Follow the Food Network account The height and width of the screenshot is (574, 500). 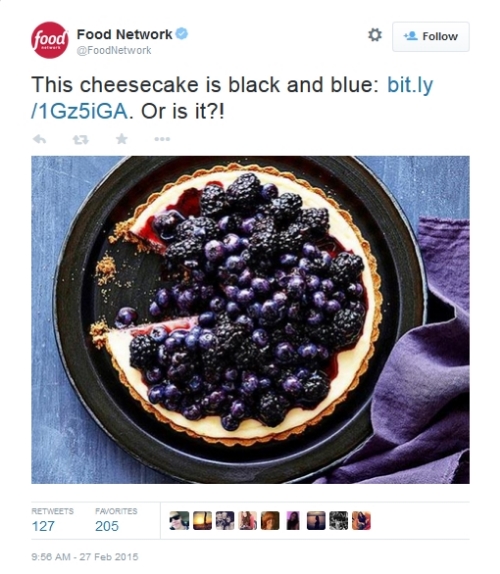click(431, 36)
